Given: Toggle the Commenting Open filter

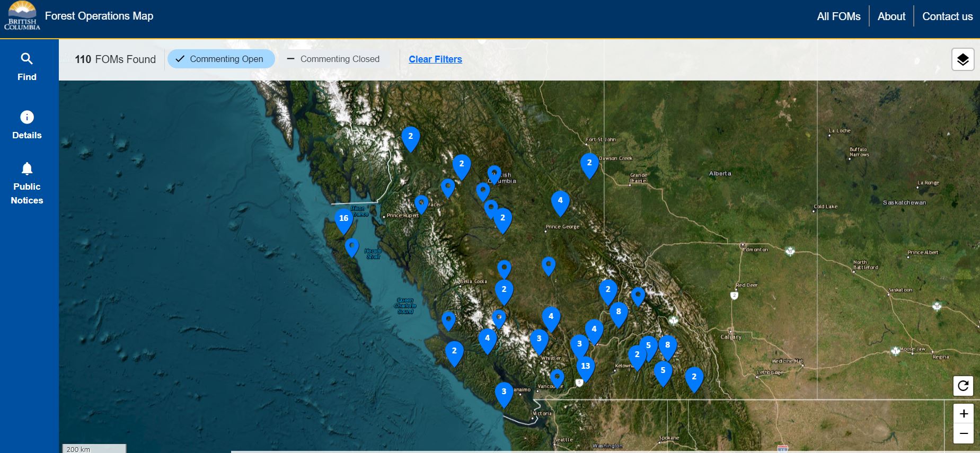Looking at the screenshot, I should point(220,59).
